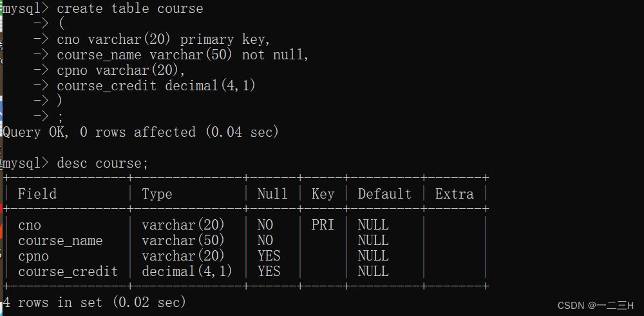644x316 pixels.
Task: Click the cno cell in the Field column
Action: [x=30, y=225]
